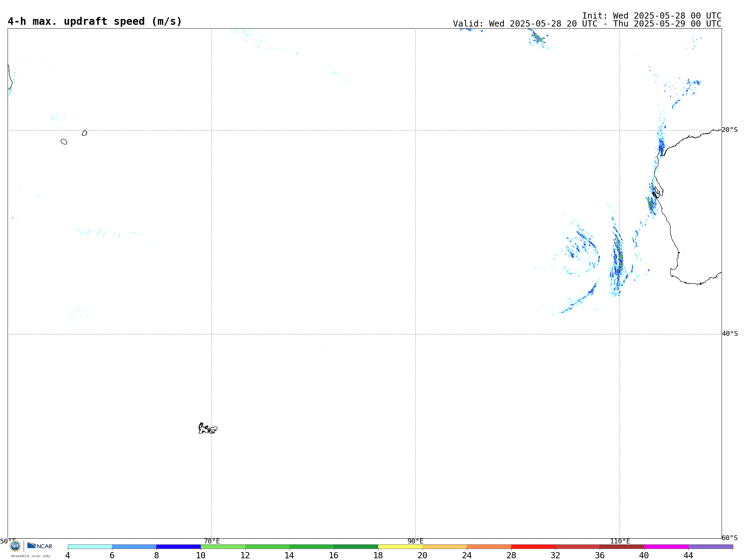Viewport: 744px width, 560px height.
Task: Click the colorbar tick label '18'
Action: pos(378,556)
